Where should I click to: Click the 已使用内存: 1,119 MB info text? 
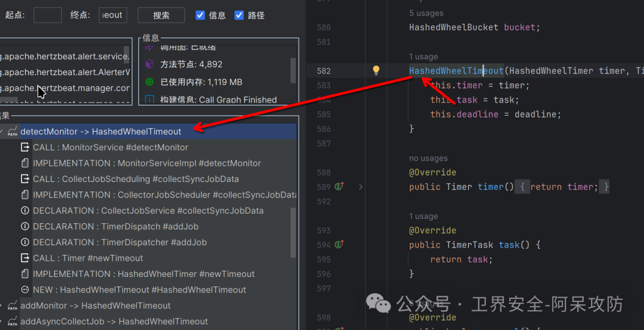pyautogui.click(x=201, y=82)
